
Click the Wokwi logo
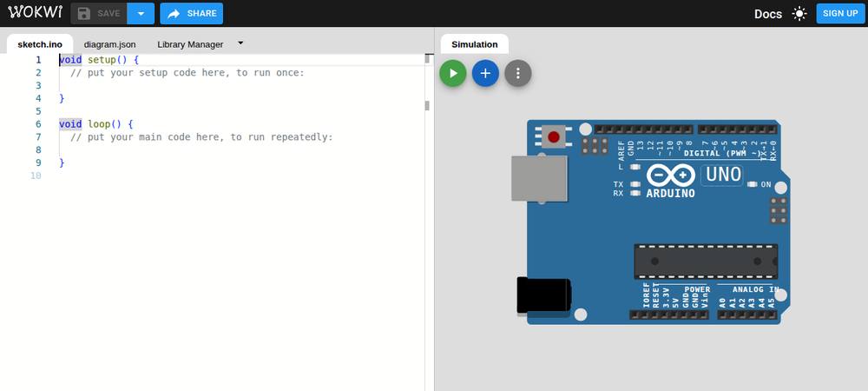click(x=36, y=13)
